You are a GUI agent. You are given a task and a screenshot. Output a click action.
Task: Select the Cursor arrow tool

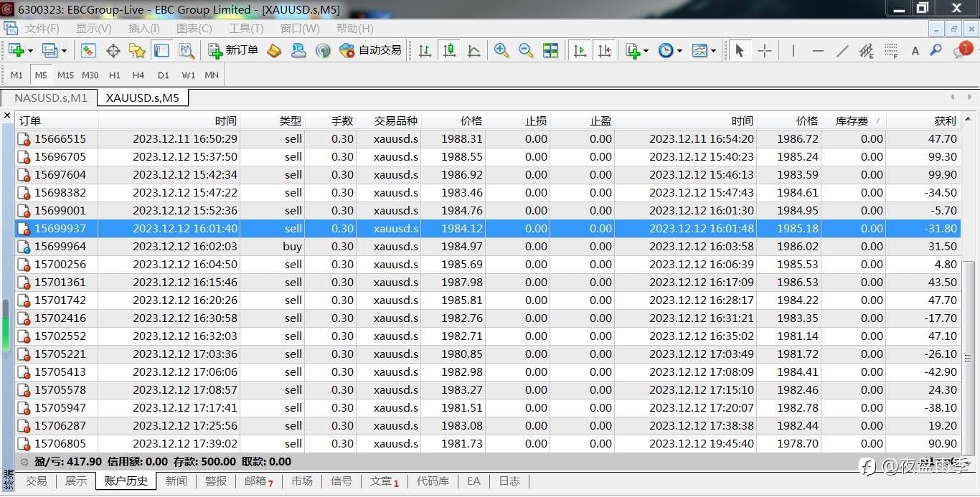pos(740,50)
